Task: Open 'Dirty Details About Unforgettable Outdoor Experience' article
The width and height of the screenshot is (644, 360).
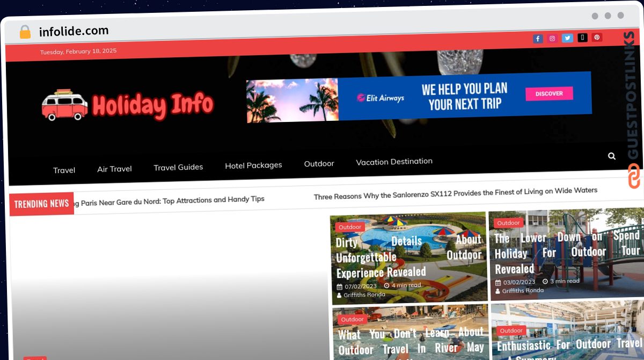Action: 409,256
